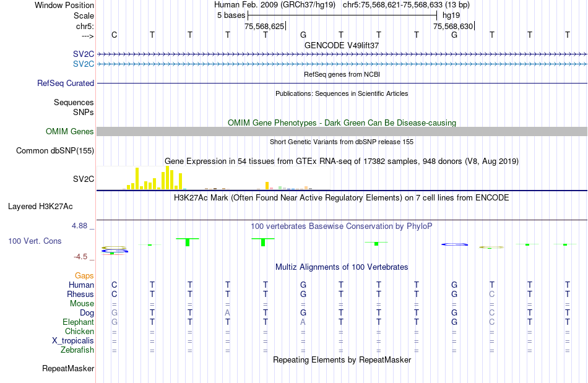Click the 75,568,625 coordinate marker
Screen dimensions: 588x383
click(x=265, y=26)
